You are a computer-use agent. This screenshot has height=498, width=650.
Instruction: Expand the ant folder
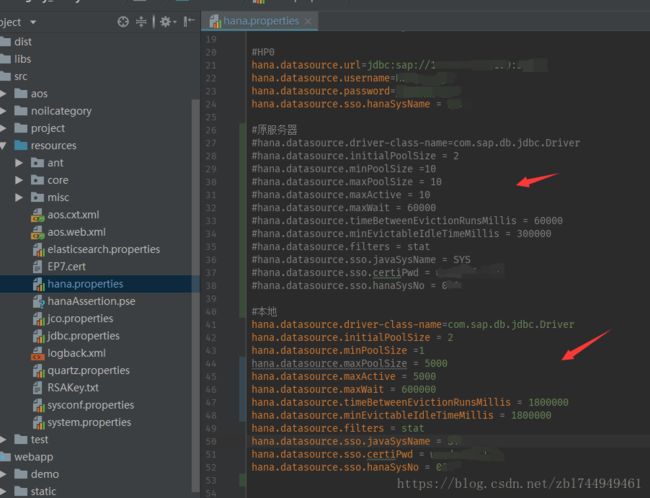(x=19, y=163)
